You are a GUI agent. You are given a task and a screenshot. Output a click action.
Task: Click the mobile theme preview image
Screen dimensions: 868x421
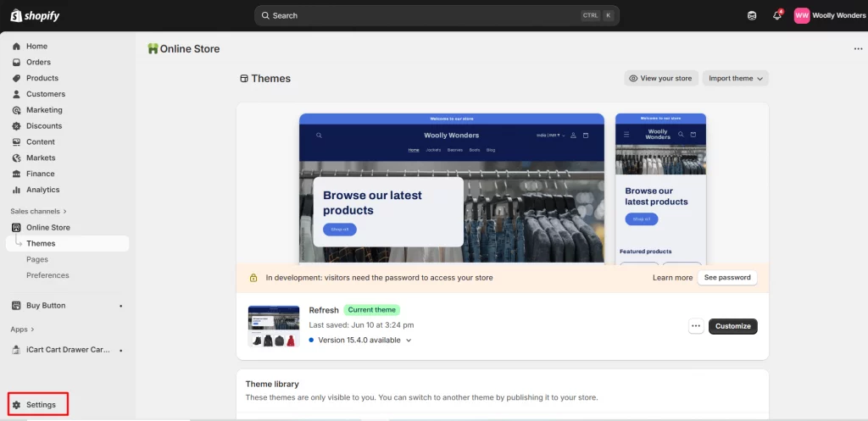[x=660, y=188]
